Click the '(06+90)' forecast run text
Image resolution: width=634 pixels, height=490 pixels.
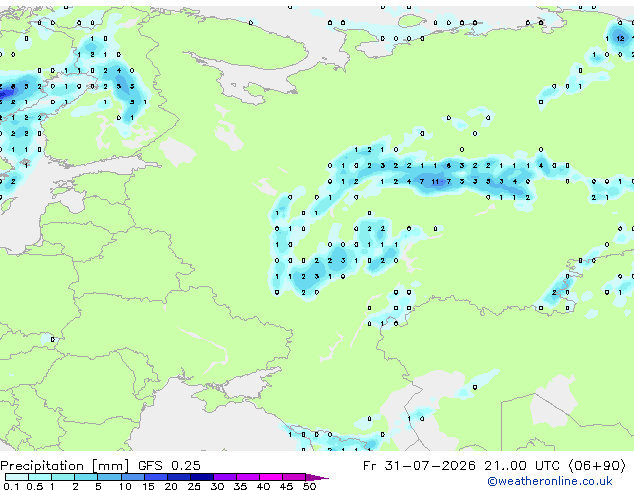tap(597, 466)
